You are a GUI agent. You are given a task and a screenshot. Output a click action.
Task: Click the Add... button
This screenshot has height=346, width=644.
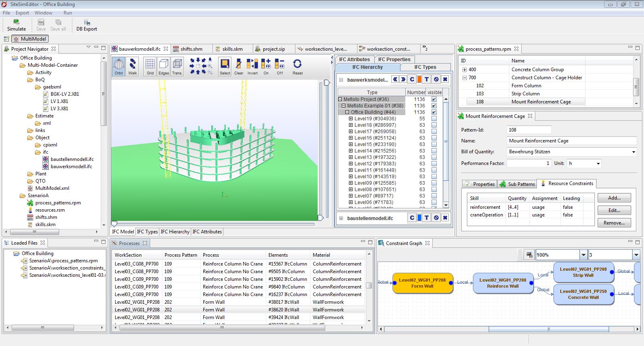614,198
